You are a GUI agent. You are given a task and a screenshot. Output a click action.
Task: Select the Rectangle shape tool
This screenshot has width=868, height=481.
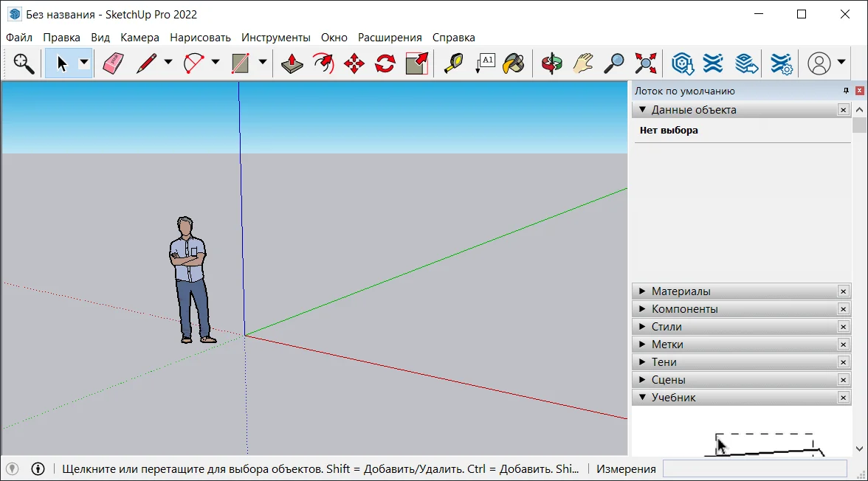click(241, 63)
